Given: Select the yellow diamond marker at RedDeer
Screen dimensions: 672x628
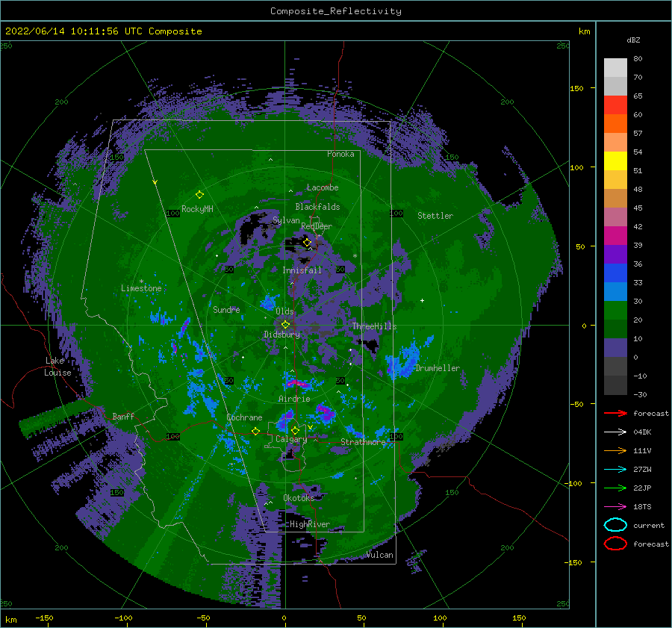Looking at the screenshot, I should point(307,243).
